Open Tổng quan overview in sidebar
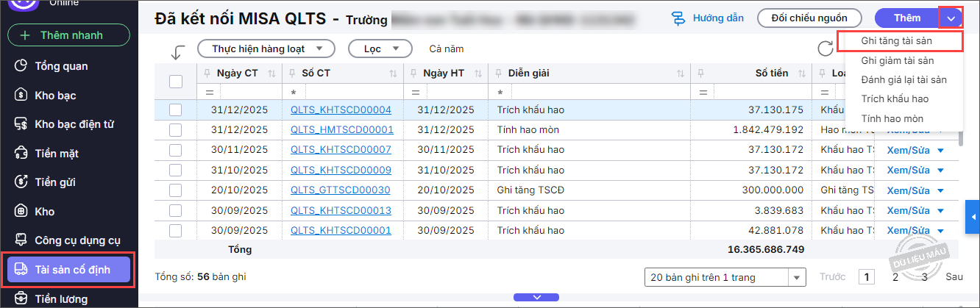Viewport: 980px width, 308px height. 60,66
